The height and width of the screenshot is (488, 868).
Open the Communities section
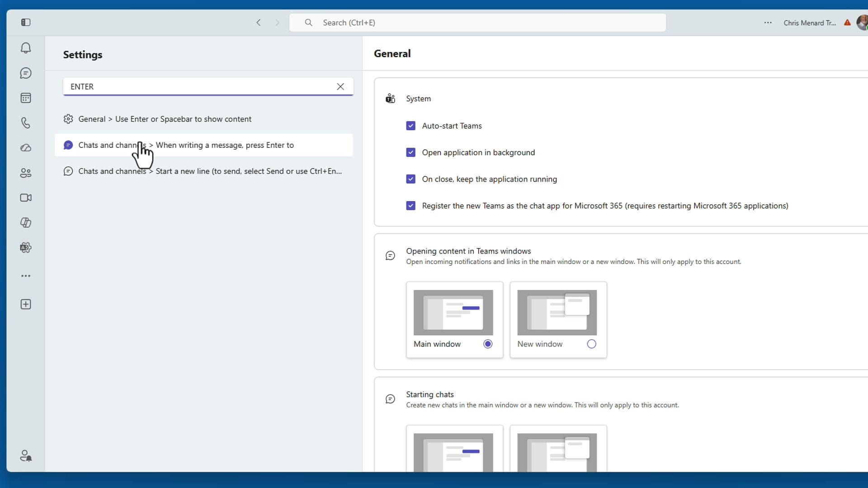point(26,173)
